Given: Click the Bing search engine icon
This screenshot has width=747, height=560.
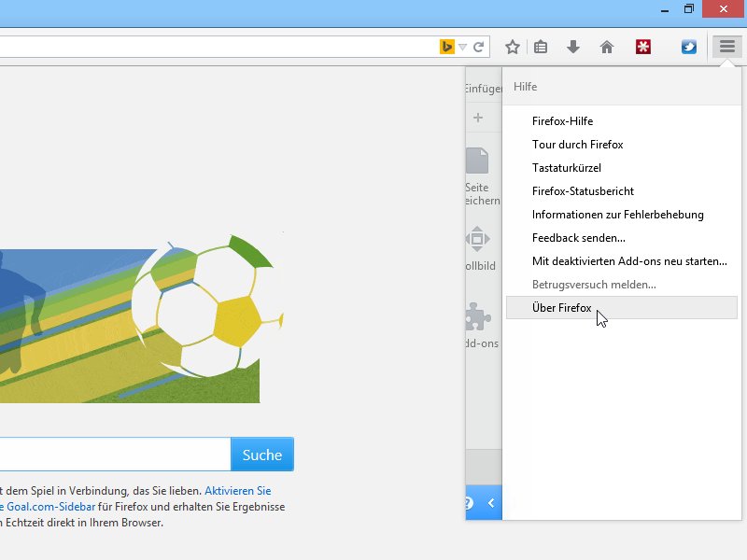Looking at the screenshot, I should tap(447, 47).
